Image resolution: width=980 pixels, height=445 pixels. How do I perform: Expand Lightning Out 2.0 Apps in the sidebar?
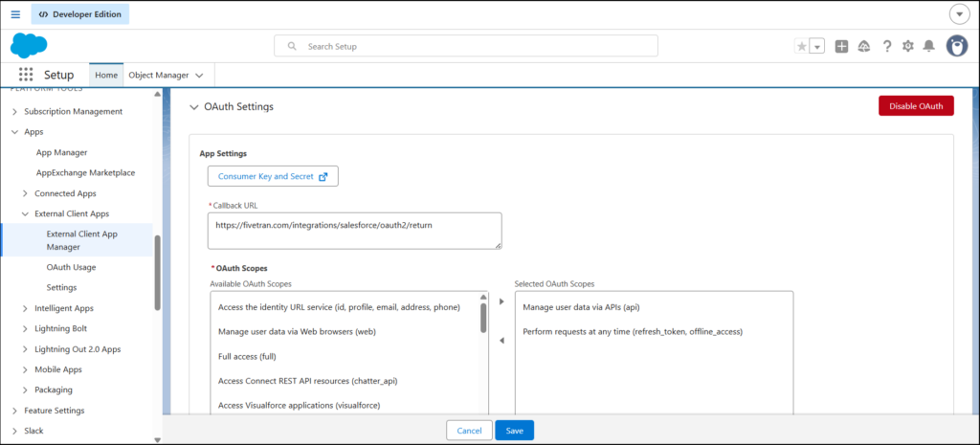pyautogui.click(x=25, y=349)
